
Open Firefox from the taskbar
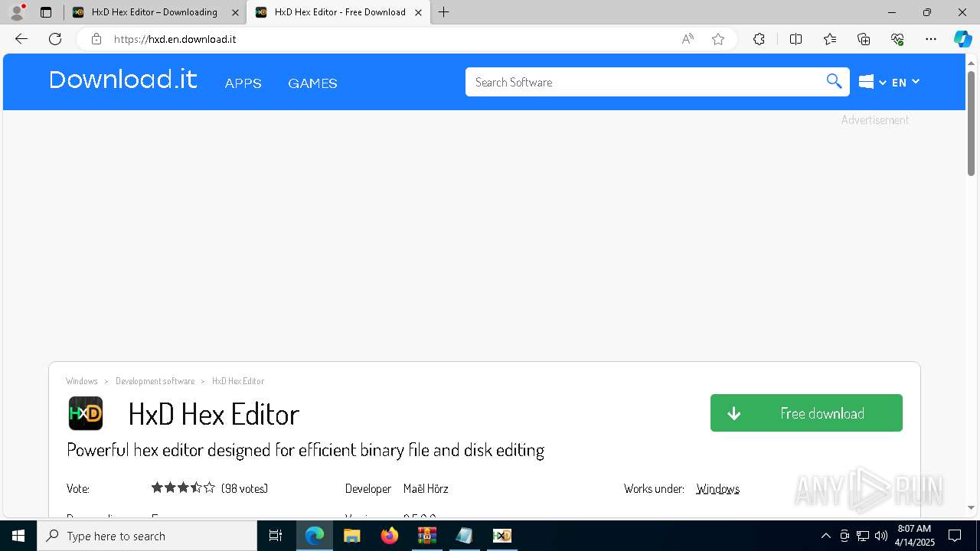coord(390,536)
